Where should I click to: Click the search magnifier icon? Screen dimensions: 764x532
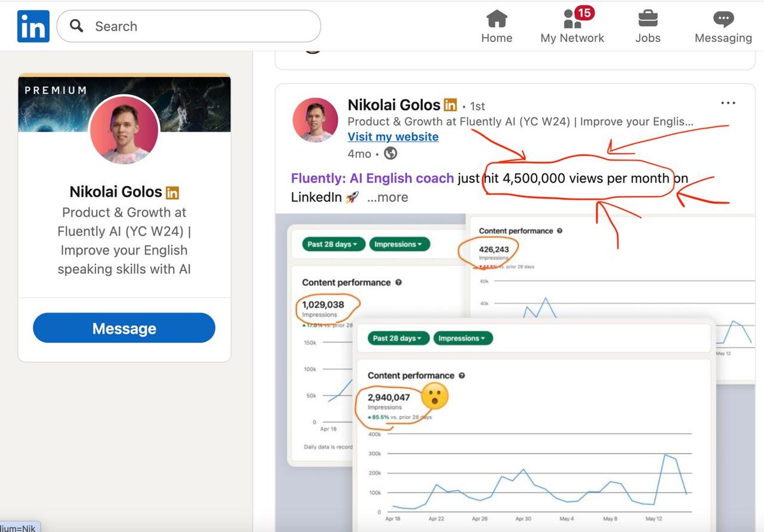coord(76,26)
